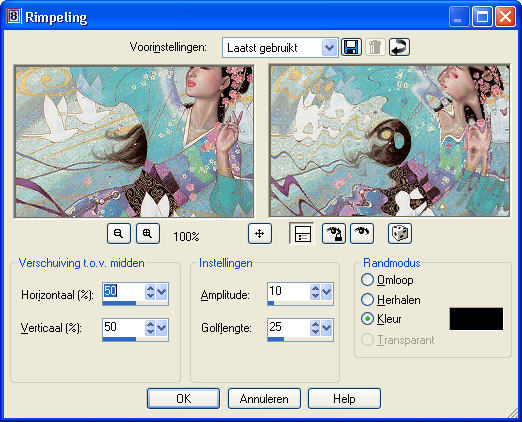This screenshot has width=522, height=422.
Task: Click the zoom in magnifier icon
Action: [148, 233]
